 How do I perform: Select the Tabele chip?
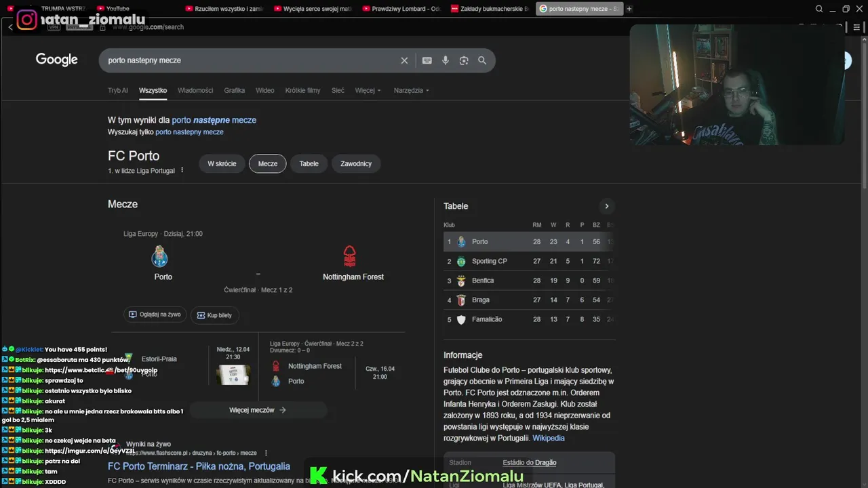(309, 163)
